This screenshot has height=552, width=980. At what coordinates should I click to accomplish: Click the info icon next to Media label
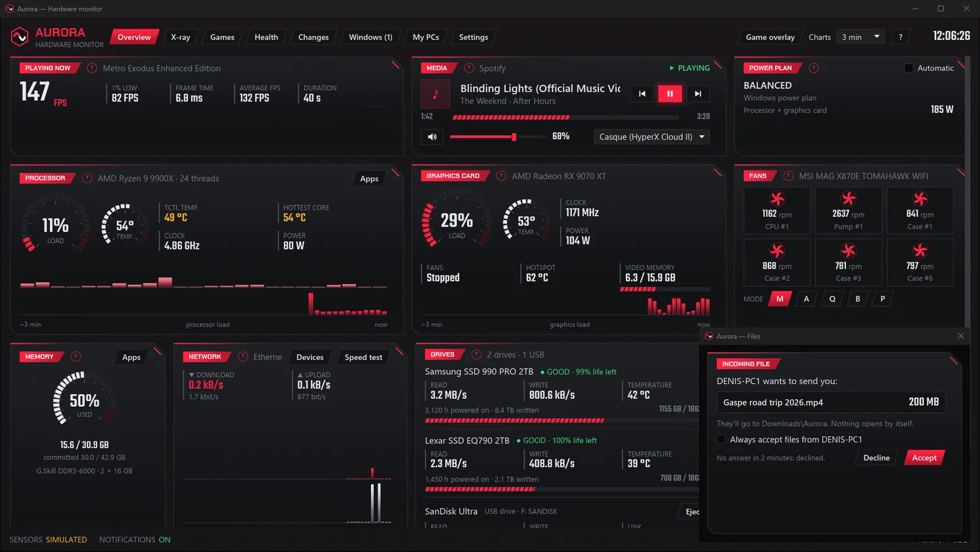click(469, 68)
